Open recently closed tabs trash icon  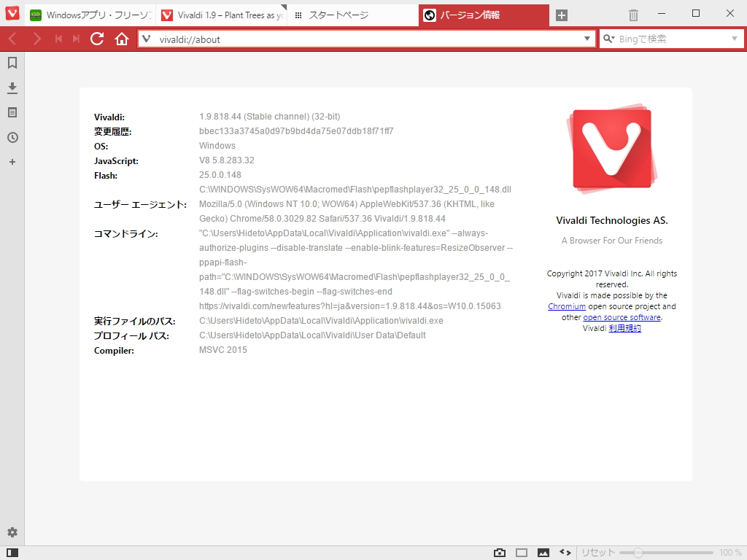click(632, 13)
